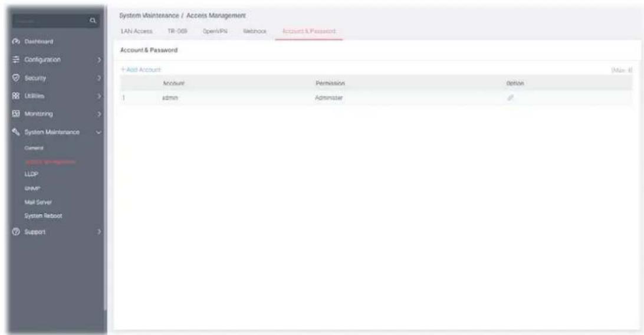644x335 pixels.
Task: Open General under System Maintenance
Action: coord(34,148)
